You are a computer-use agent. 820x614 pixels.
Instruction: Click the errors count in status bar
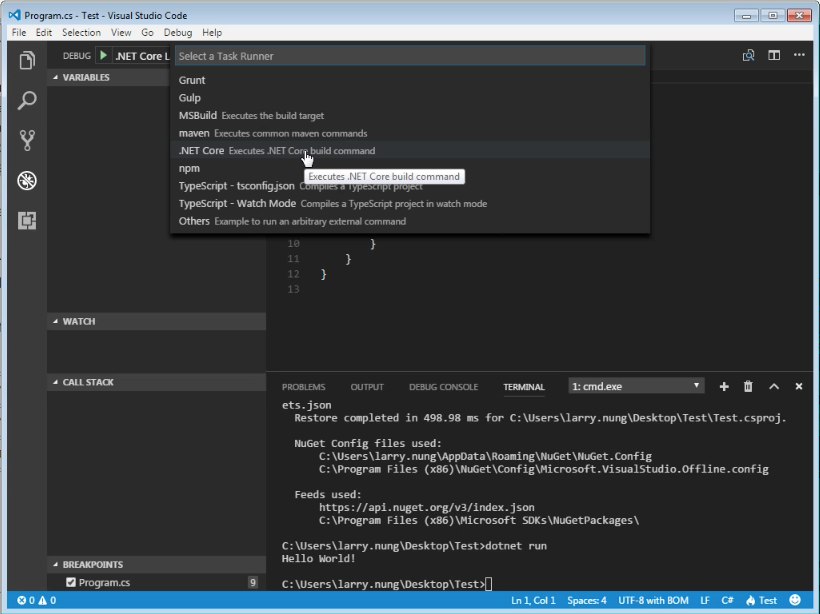26,600
